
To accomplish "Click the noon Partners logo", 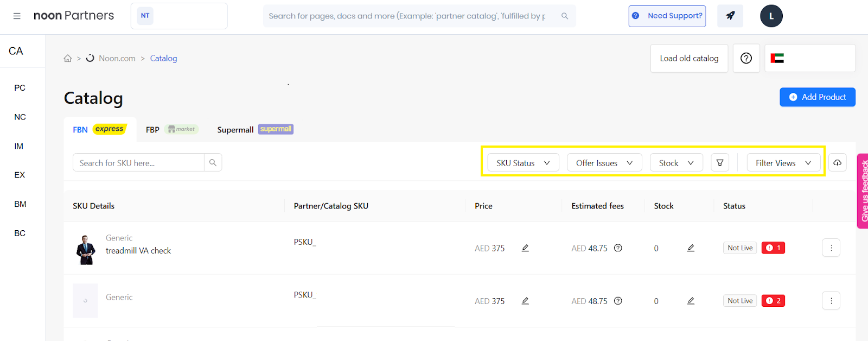I will point(74,16).
